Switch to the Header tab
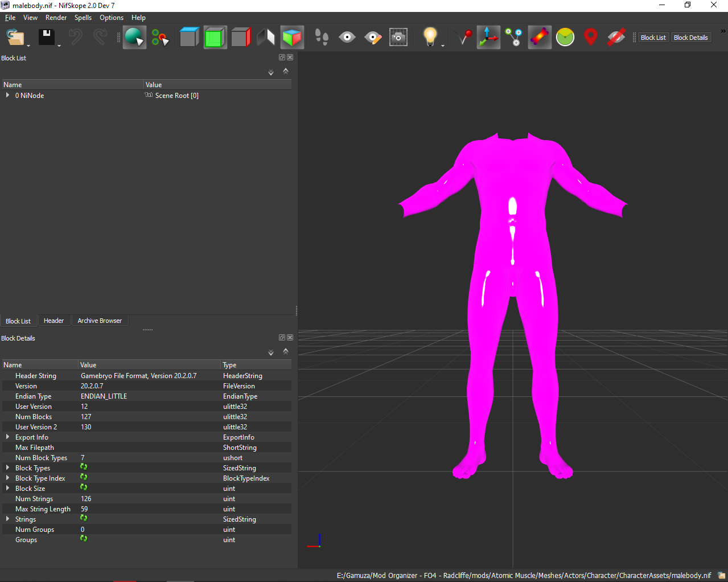The height and width of the screenshot is (582, 728). tap(54, 321)
